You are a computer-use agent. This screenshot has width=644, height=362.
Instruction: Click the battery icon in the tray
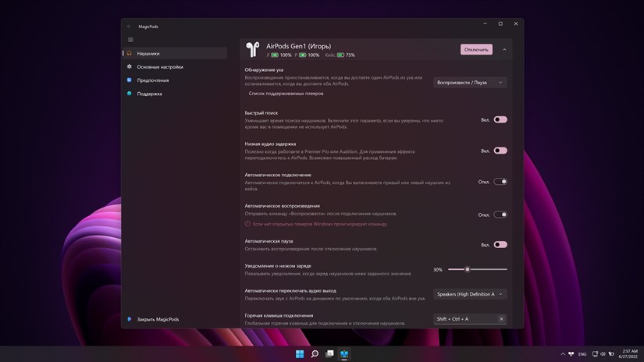point(611,353)
